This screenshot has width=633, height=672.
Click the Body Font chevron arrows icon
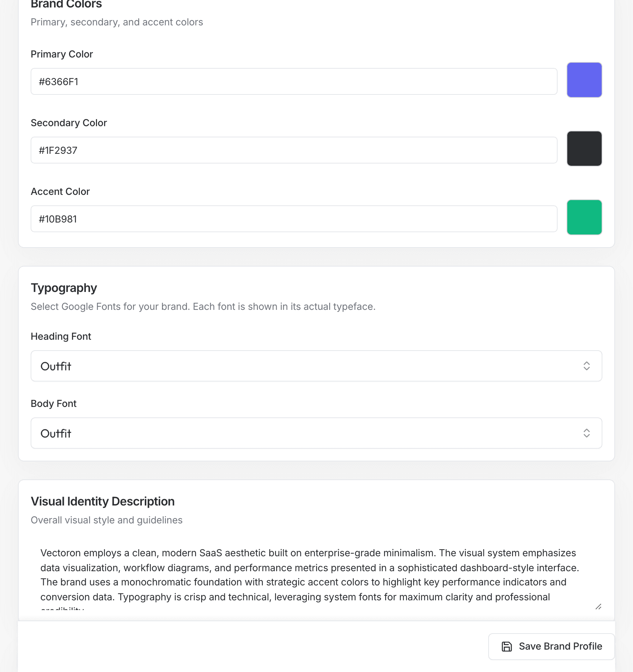coord(586,433)
